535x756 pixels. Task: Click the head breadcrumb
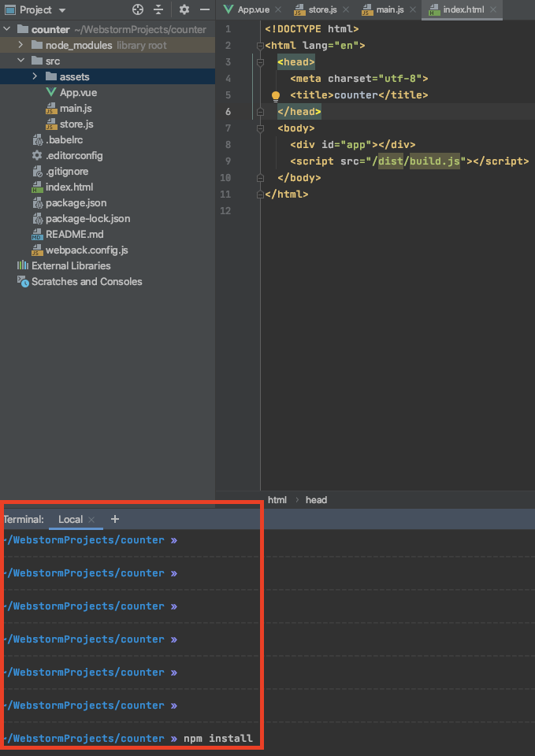317,500
